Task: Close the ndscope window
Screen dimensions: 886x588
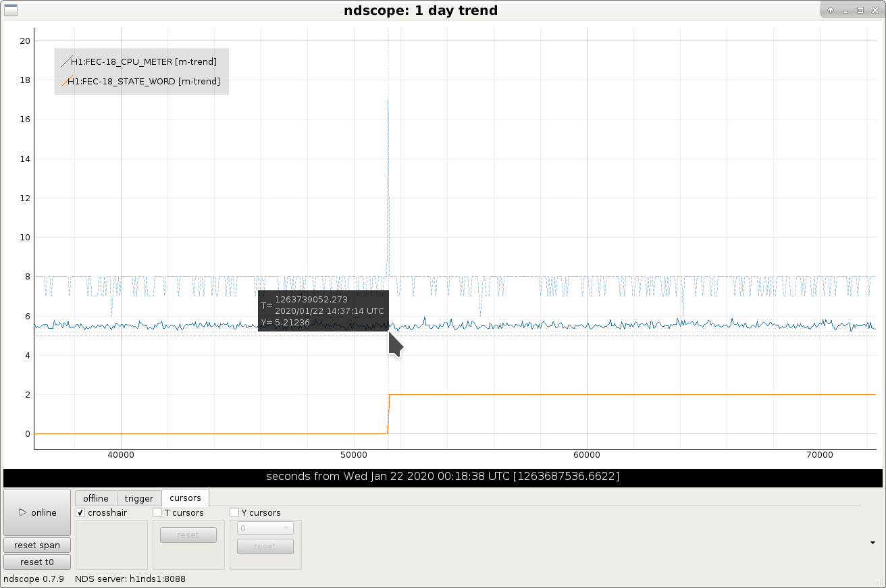Action: tap(875, 10)
